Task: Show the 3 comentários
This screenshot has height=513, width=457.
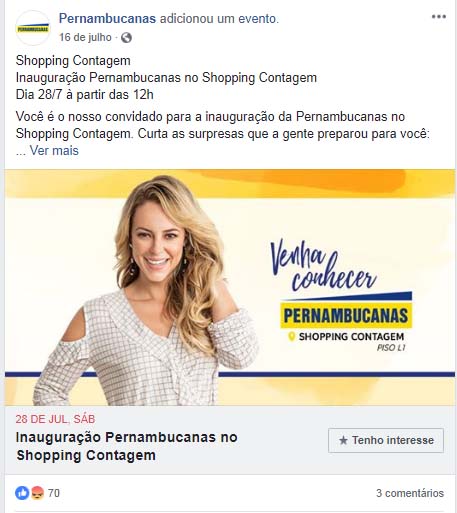Action: [410, 493]
